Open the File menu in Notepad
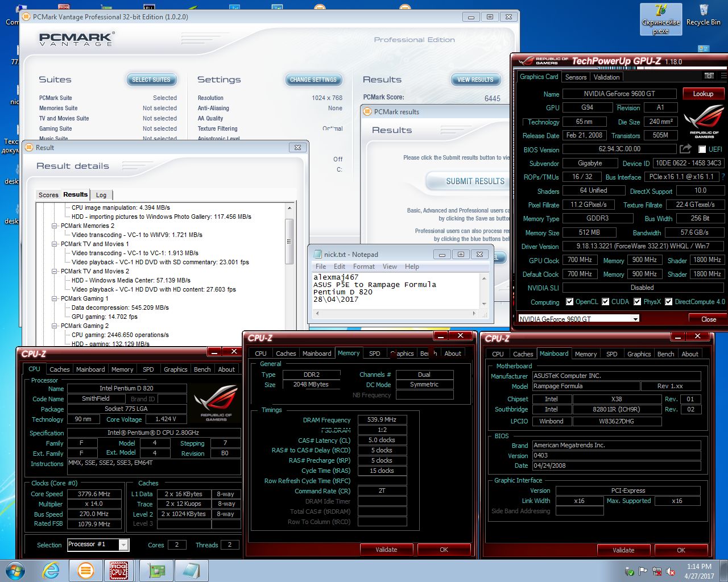This screenshot has height=582, width=728. pos(321,267)
